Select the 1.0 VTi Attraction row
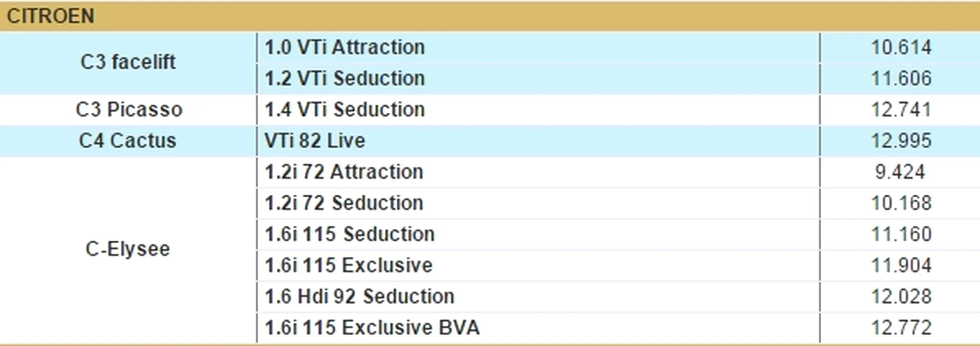 tap(345, 47)
